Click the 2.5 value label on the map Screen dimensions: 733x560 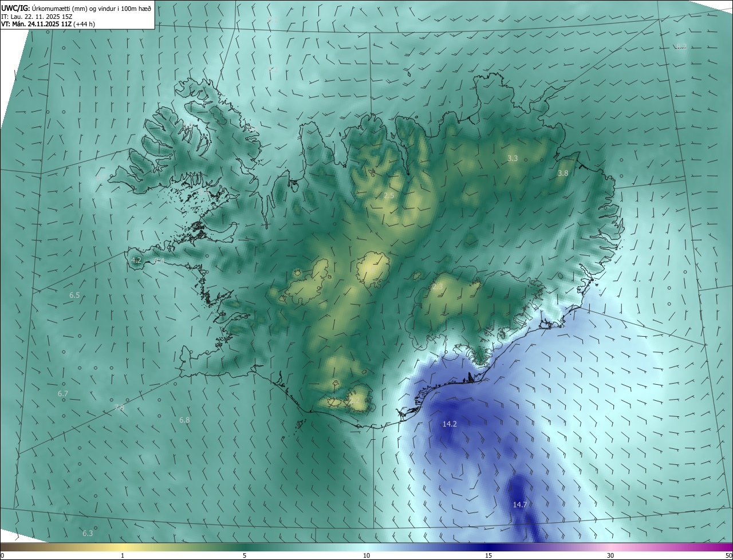tap(389, 196)
